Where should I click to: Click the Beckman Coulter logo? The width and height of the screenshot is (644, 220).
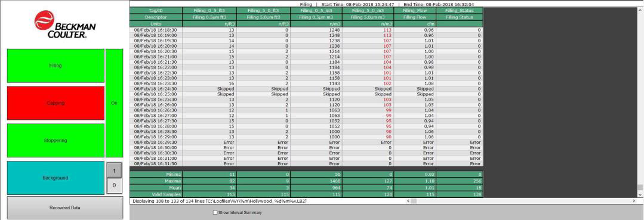click(x=65, y=24)
